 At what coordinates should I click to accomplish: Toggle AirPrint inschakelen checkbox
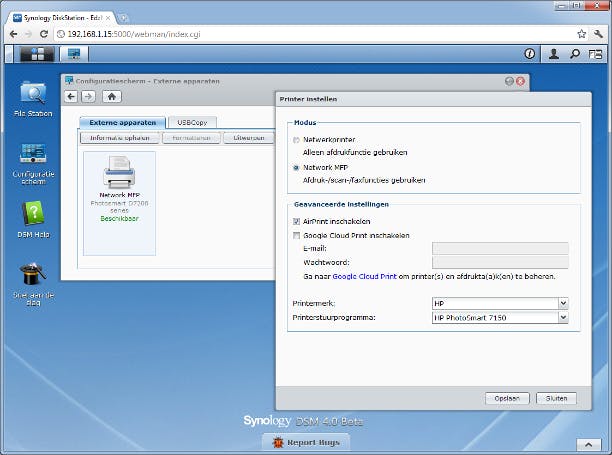click(297, 222)
